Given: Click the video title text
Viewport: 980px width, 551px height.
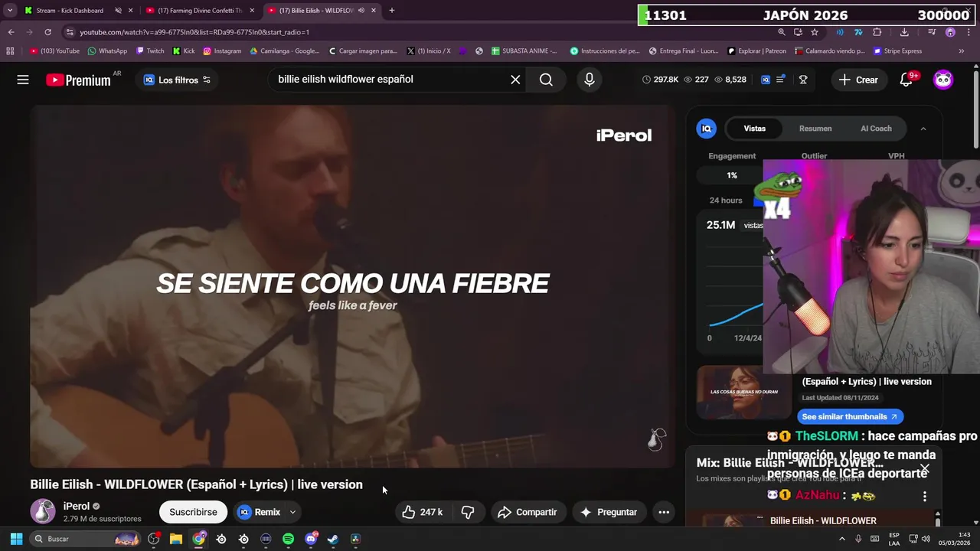Looking at the screenshot, I should pyautogui.click(x=196, y=484).
